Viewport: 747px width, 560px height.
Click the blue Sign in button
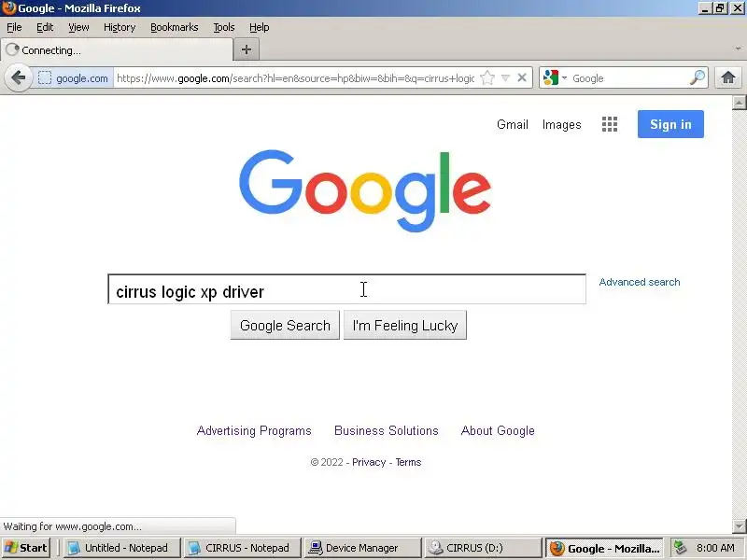point(670,124)
